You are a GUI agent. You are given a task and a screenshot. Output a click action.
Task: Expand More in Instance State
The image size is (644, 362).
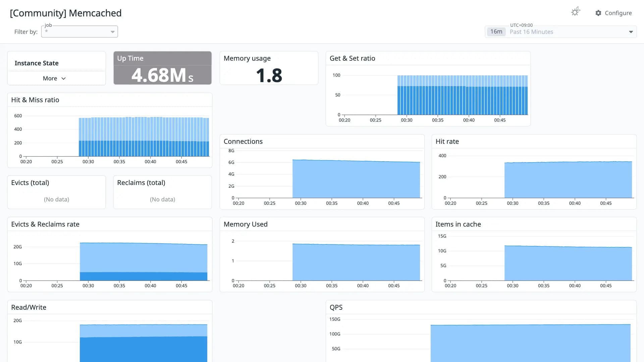[x=54, y=78]
